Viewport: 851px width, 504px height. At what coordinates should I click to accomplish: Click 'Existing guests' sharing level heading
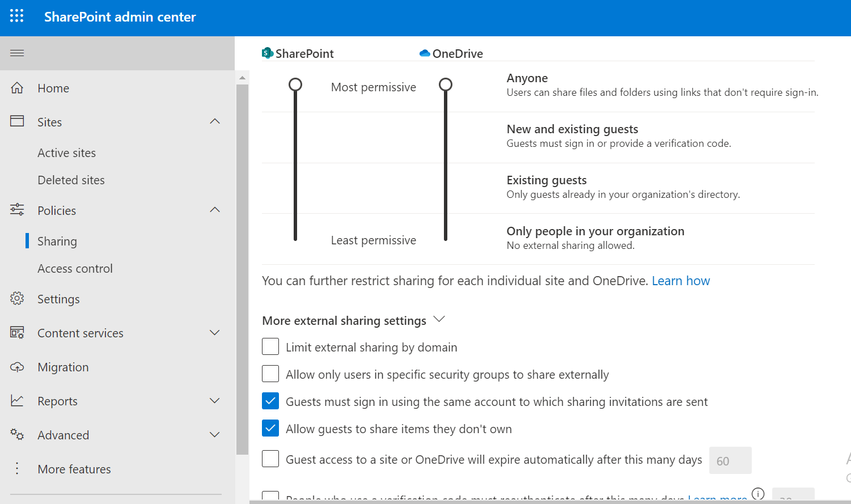pos(547,180)
